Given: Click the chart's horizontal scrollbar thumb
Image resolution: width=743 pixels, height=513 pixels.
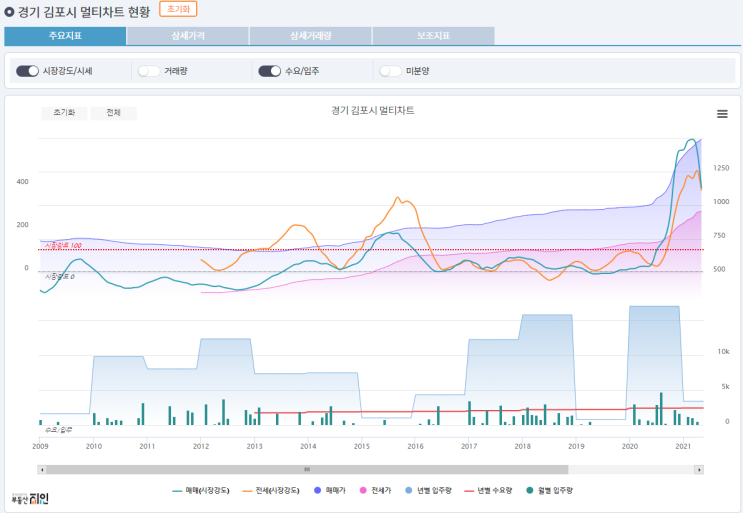Looking at the screenshot, I should click(307, 469).
